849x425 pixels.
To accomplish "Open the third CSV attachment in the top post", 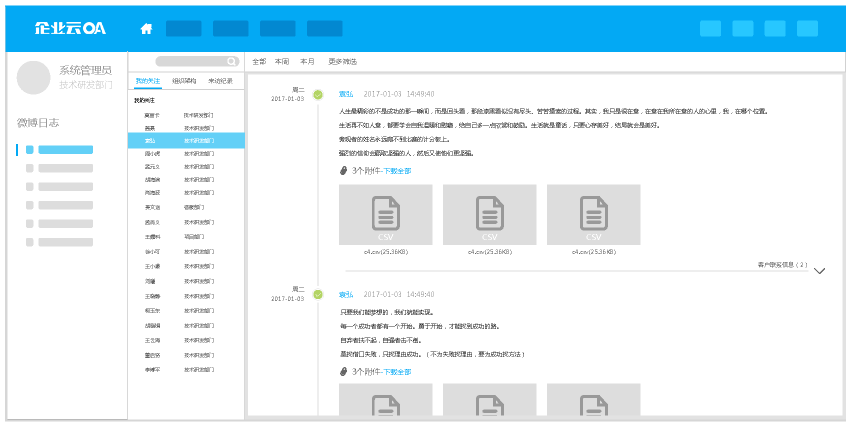I will pyautogui.click(x=593, y=214).
